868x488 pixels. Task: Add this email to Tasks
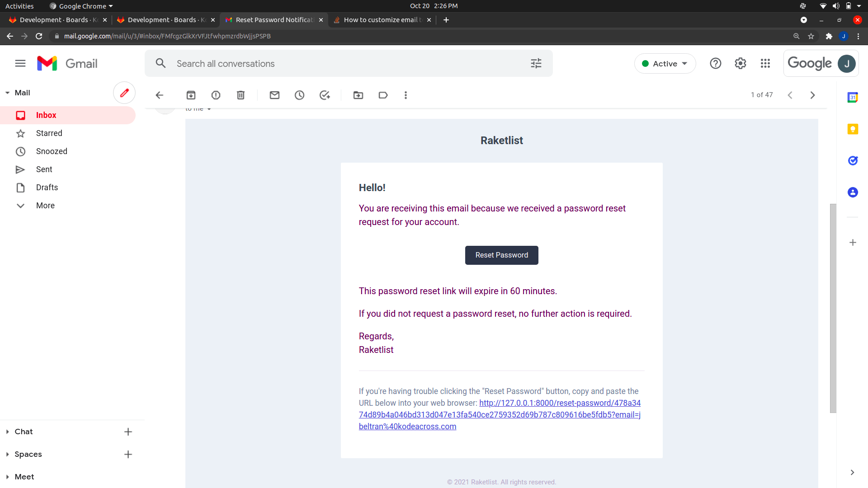point(325,95)
